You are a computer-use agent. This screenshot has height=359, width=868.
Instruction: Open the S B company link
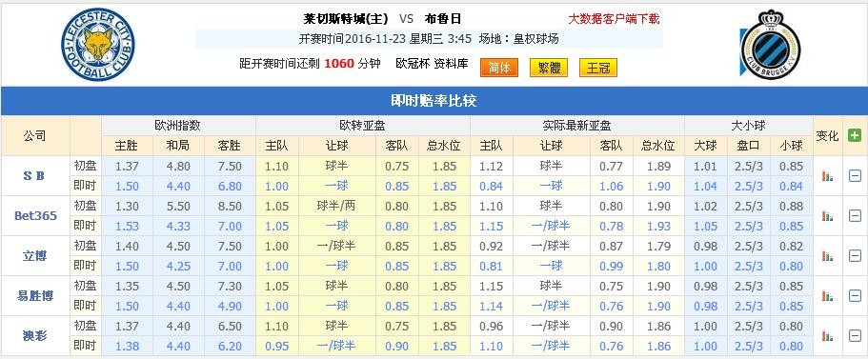pos(34,176)
